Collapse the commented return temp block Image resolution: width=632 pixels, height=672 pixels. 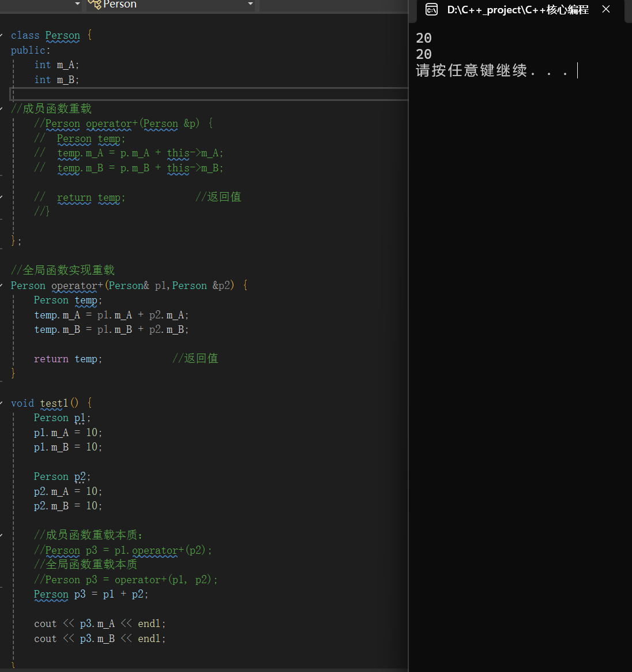[1, 197]
